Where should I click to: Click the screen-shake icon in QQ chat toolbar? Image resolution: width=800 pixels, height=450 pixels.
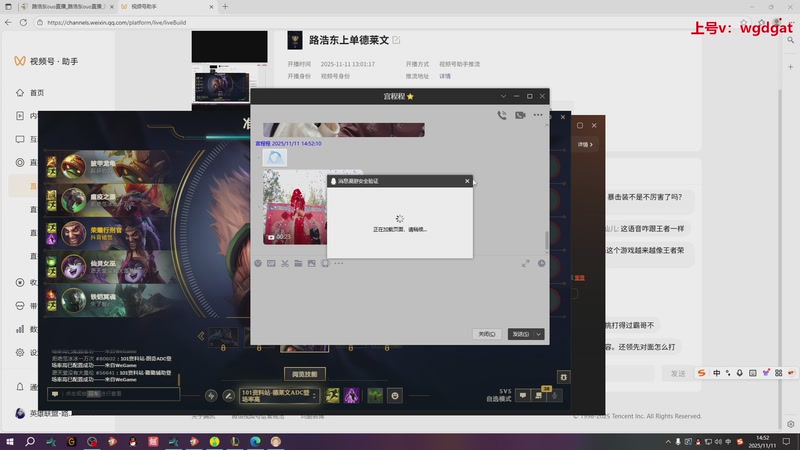click(325, 263)
